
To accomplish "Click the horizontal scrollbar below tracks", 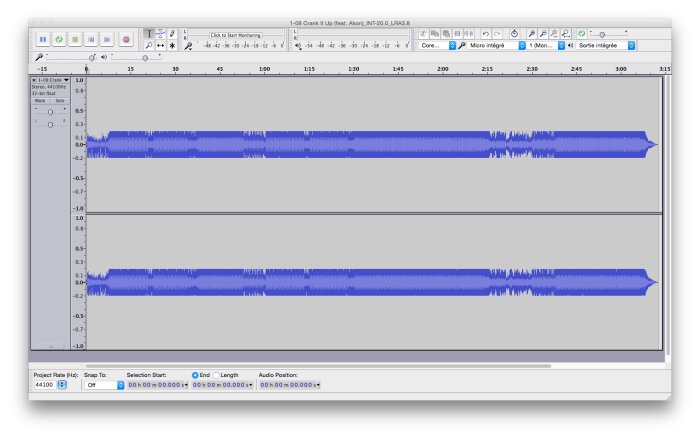I will point(319,366).
